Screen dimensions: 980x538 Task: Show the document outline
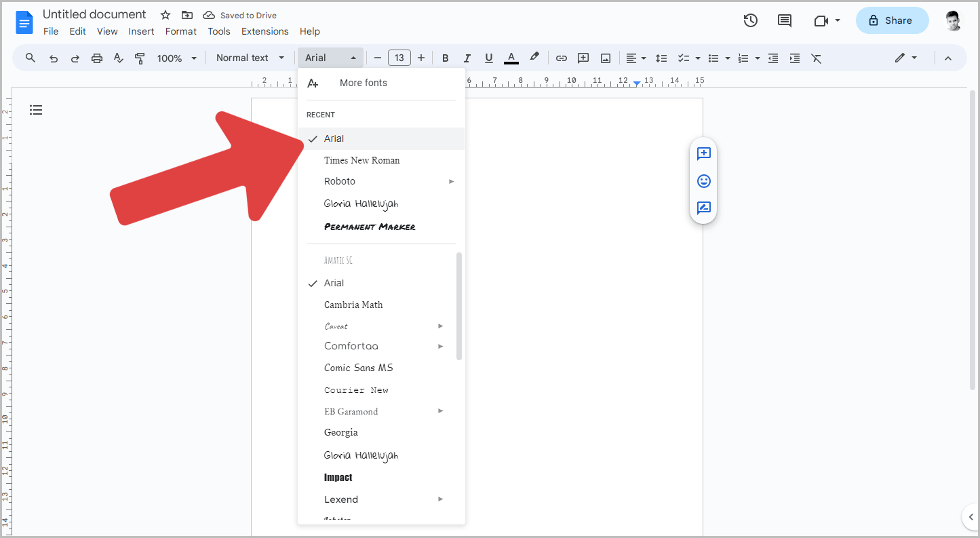(37, 110)
